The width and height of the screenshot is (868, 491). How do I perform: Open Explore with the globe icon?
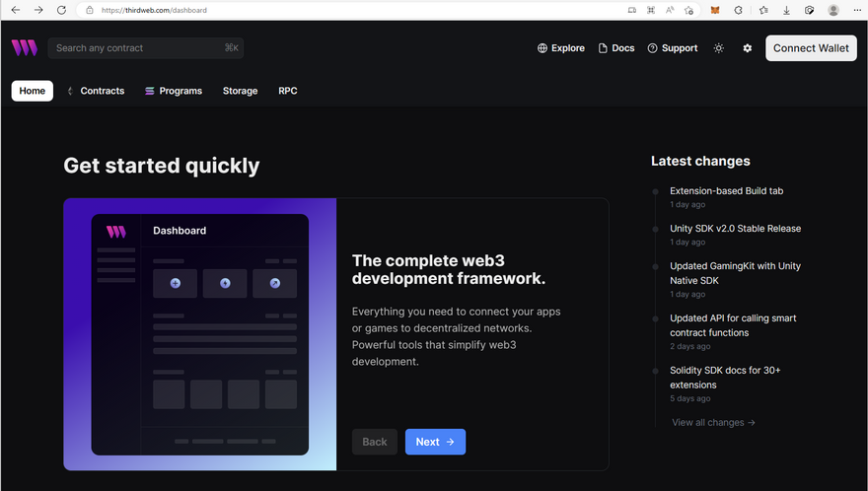(560, 48)
